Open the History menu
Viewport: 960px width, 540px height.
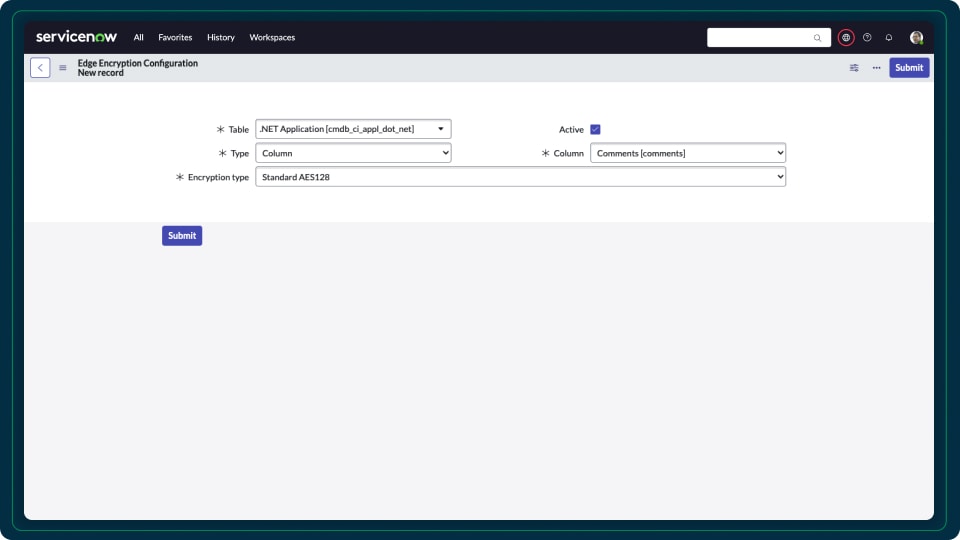(x=220, y=37)
